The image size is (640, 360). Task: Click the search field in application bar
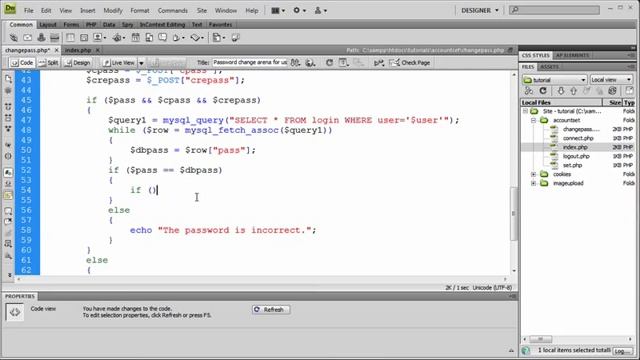click(x=554, y=9)
